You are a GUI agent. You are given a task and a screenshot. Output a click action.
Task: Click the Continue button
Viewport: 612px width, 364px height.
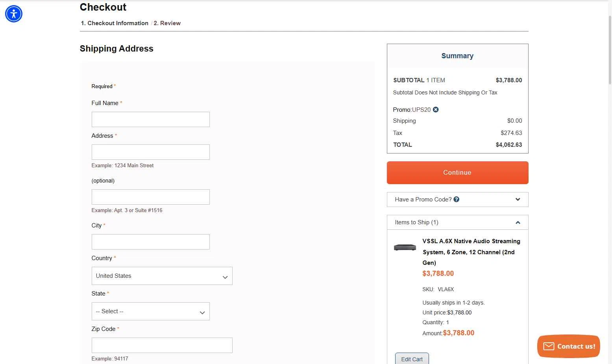(x=457, y=173)
